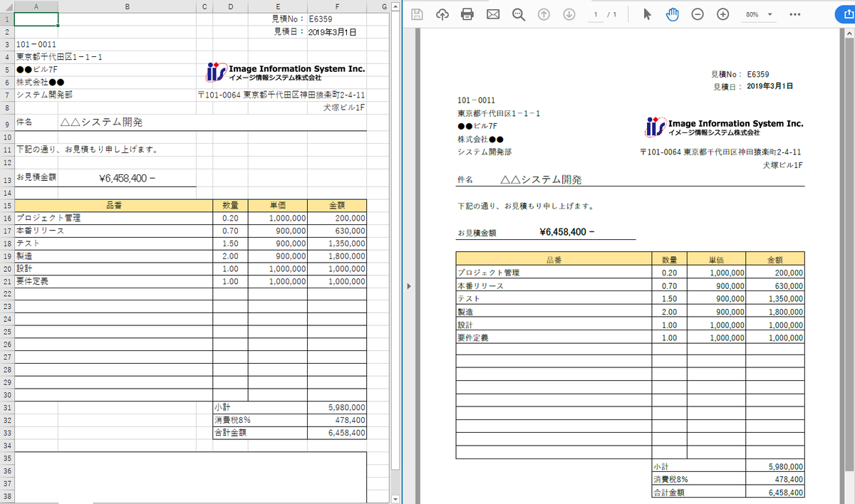The image size is (855, 504).
Task: Expand the PDF side panel arrow
Action: (408, 285)
